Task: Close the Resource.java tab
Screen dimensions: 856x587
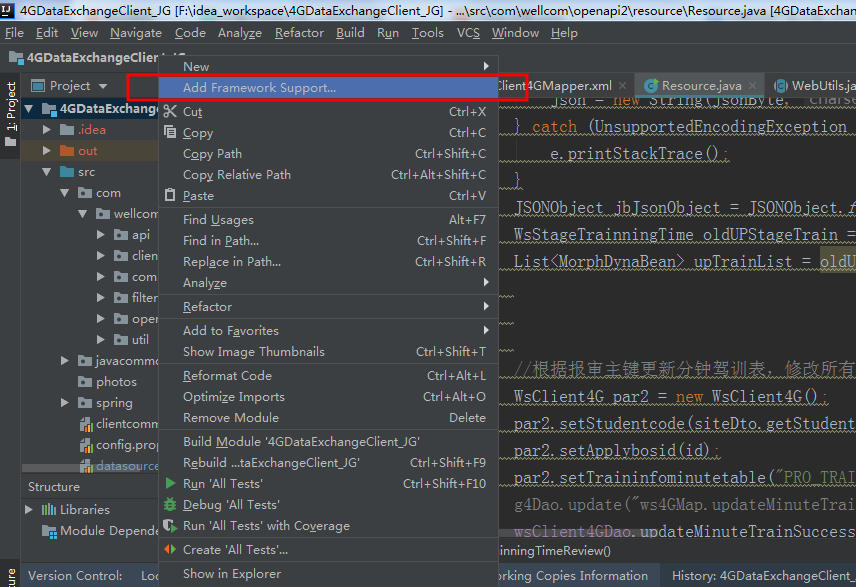Action: pyautogui.click(x=752, y=86)
